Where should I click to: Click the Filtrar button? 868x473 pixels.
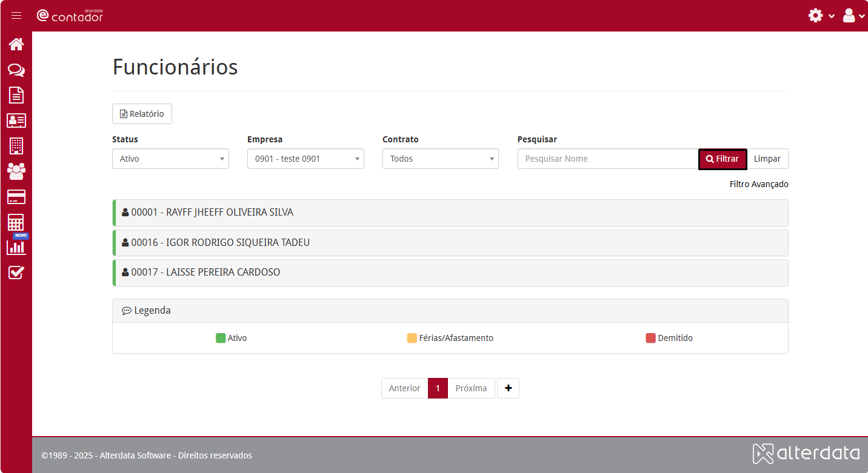[722, 159]
